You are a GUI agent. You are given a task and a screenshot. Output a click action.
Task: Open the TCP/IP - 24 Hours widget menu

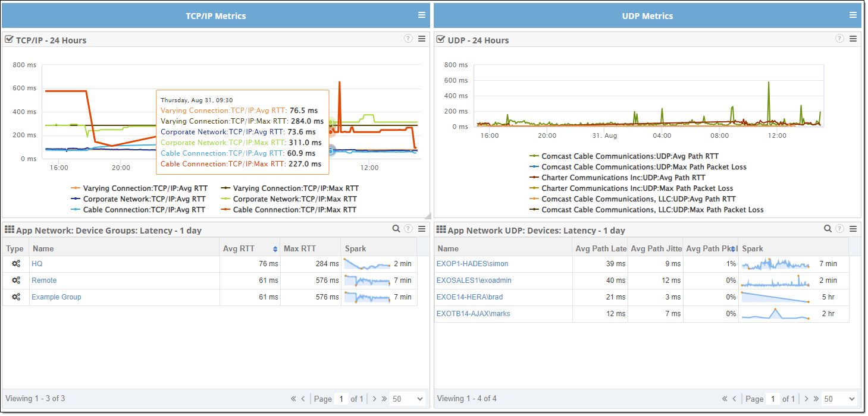click(x=422, y=39)
